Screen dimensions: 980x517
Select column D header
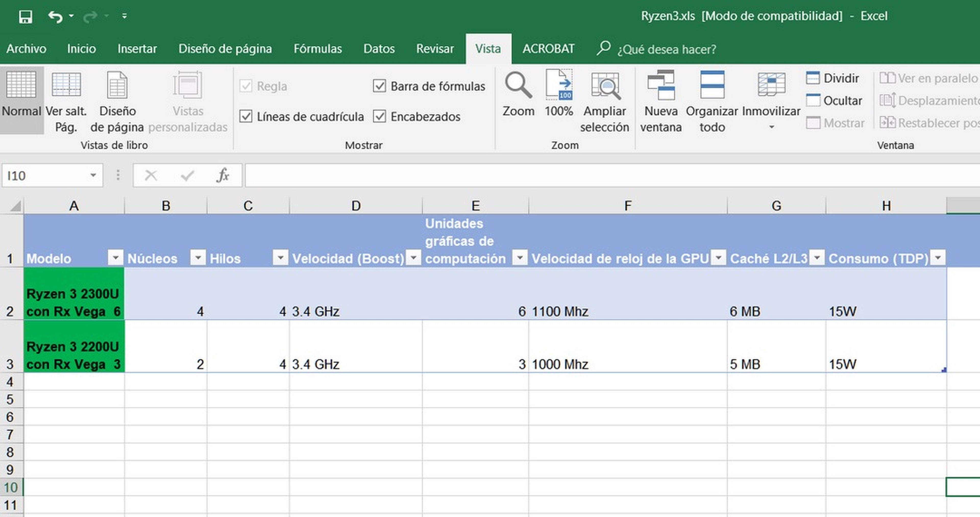[x=356, y=206]
